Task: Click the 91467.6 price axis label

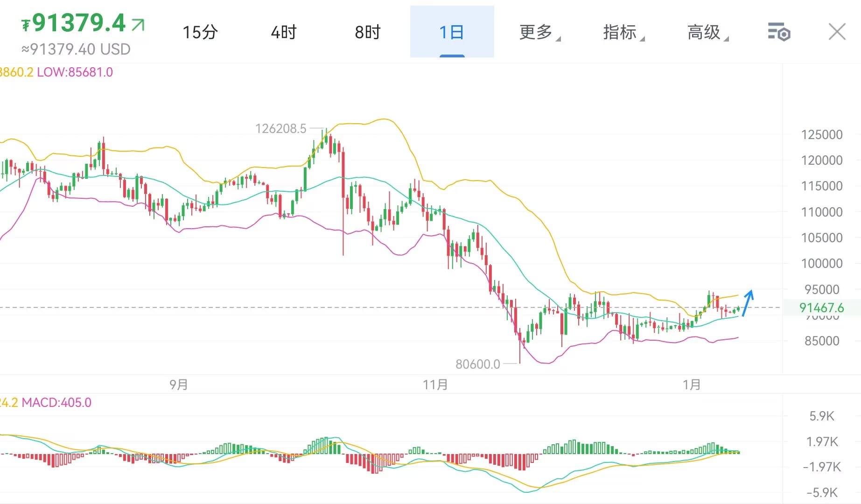Action: 821,308
